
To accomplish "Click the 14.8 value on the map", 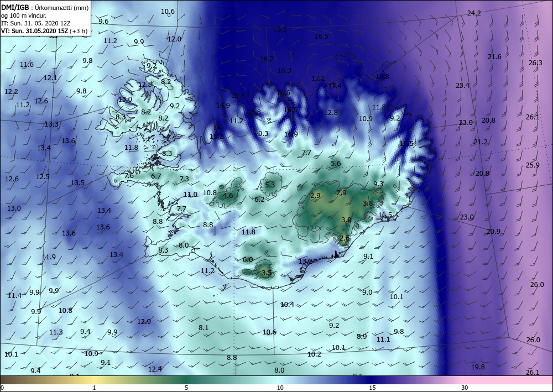I will [382, 76].
